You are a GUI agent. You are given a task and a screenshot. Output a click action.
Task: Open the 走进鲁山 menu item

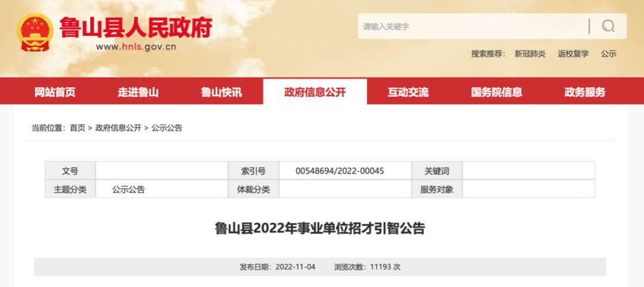point(138,92)
